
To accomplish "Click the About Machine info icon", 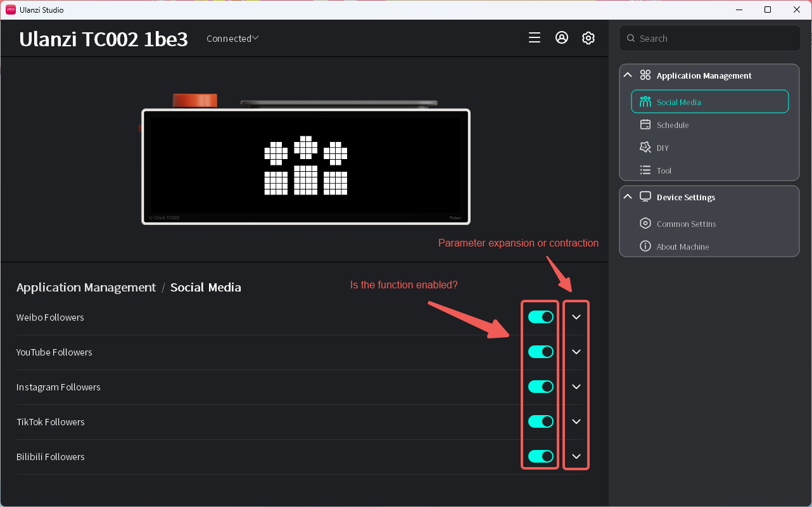I will [x=645, y=247].
